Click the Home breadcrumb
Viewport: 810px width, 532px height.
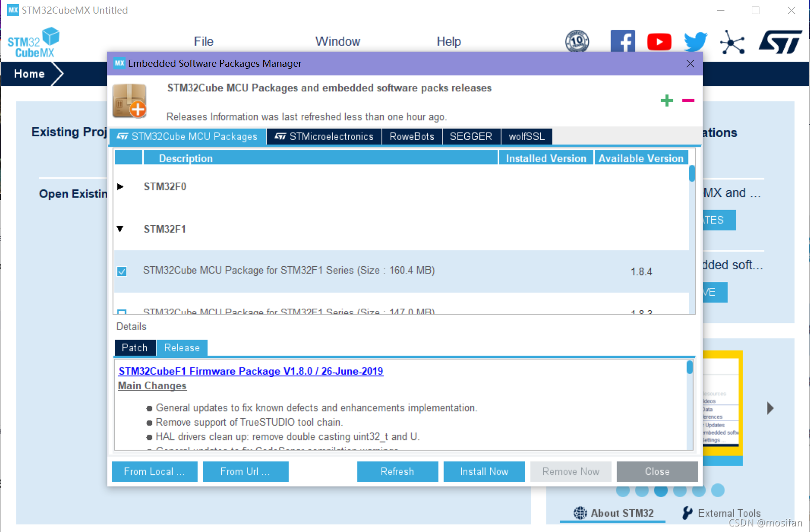pos(29,74)
